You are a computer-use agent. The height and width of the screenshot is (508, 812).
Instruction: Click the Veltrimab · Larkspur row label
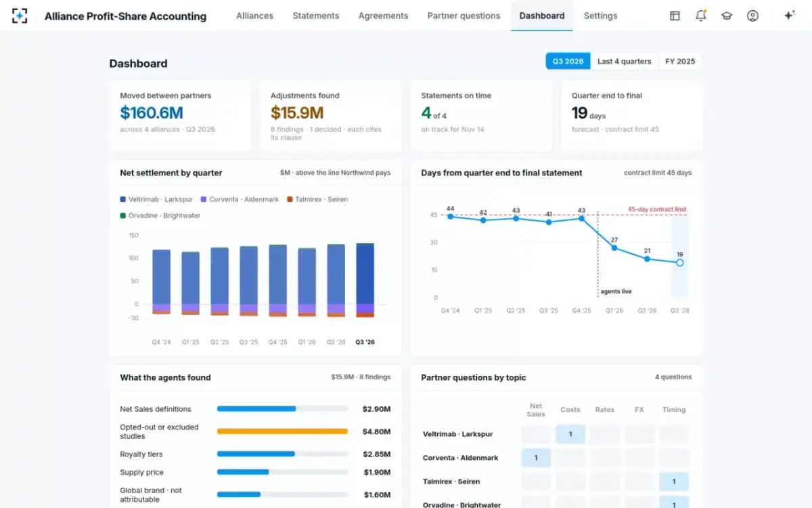coord(457,434)
